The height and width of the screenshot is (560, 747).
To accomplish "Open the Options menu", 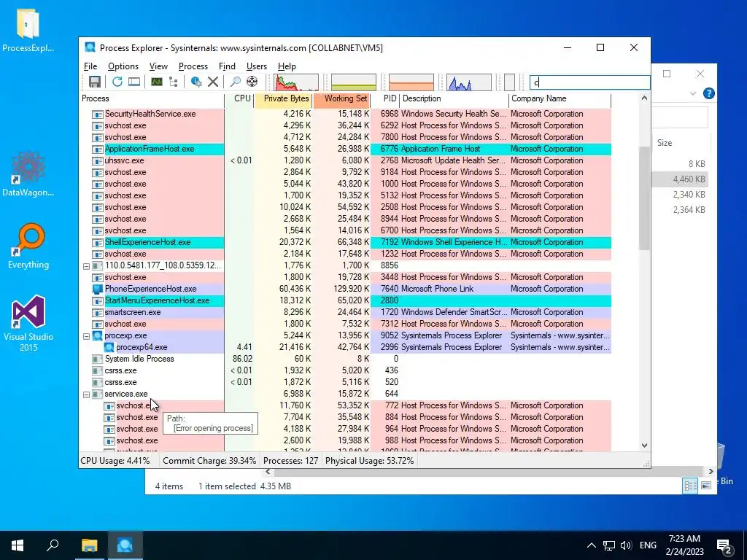I will [x=123, y=66].
